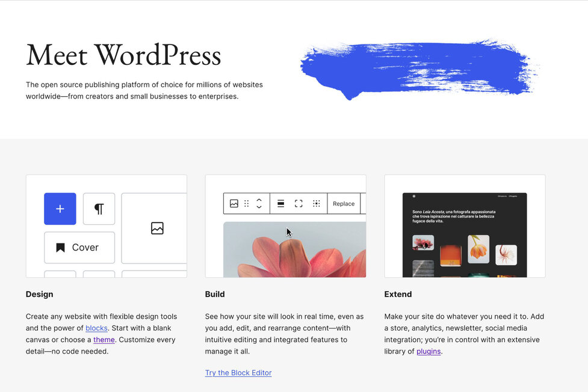Open the alignment icon in the block toolbar
Image resolution: width=588 pixels, height=392 pixels.
280,203
